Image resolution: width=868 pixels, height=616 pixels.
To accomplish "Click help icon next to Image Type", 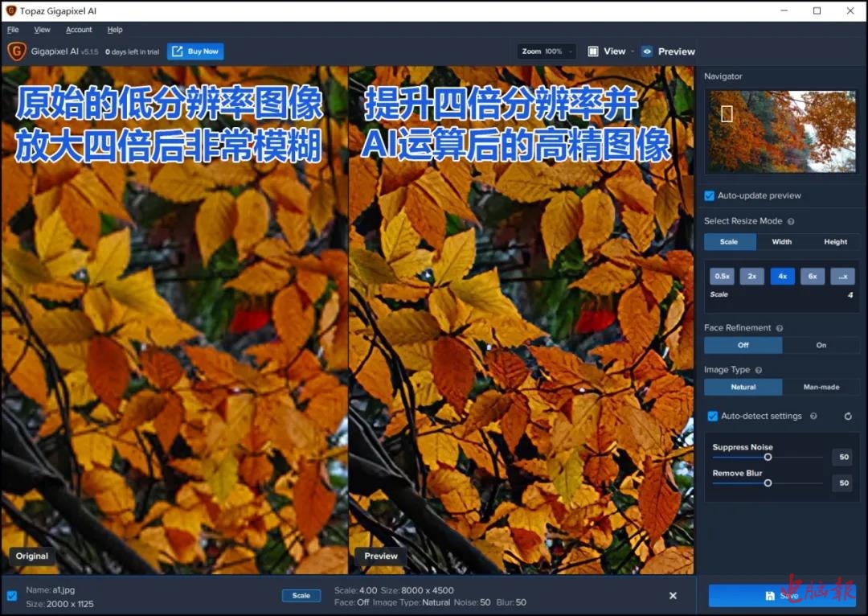I will coord(759,370).
